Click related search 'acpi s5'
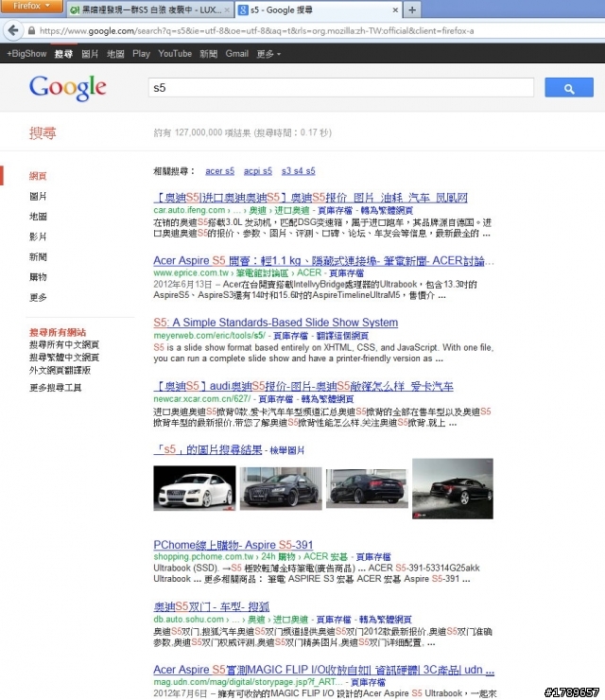The width and height of the screenshot is (605, 700). (x=258, y=171)
